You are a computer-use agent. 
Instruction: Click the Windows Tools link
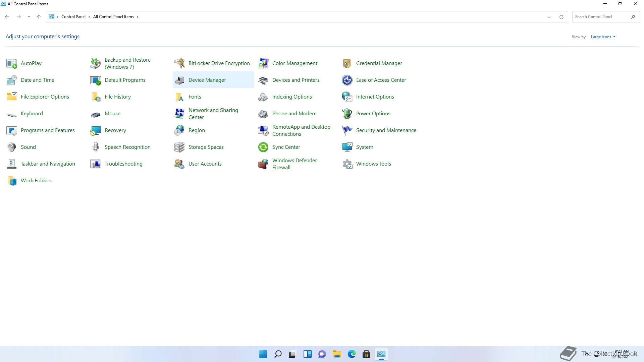(x=374, y=164)
